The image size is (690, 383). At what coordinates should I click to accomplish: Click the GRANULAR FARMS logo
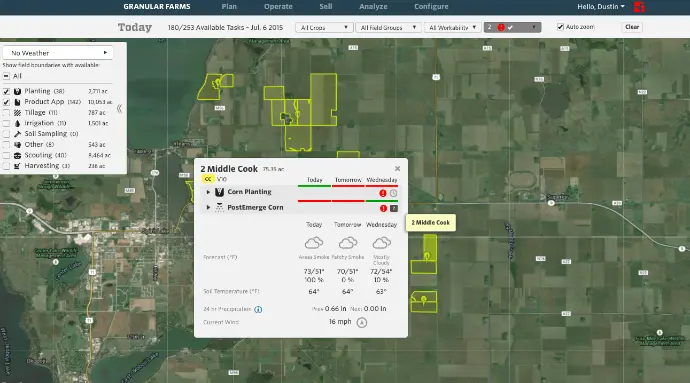[x=157, y=7]
